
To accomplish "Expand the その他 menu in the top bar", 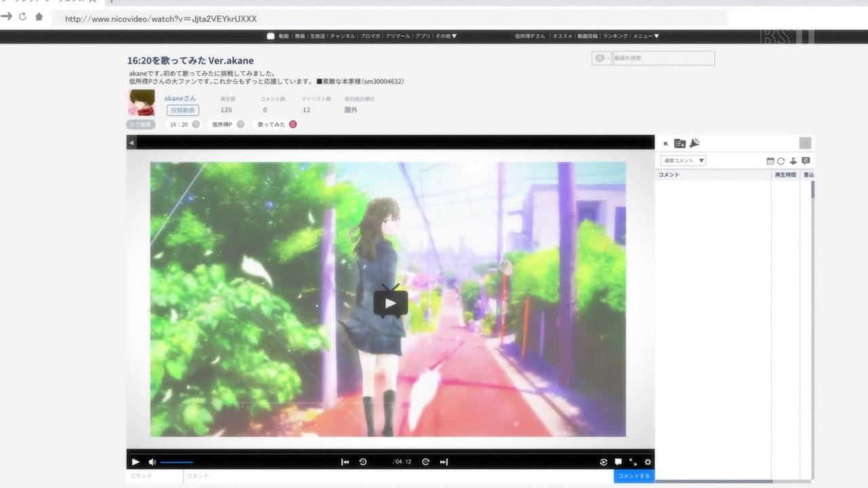I will click(x=446, y=36).
